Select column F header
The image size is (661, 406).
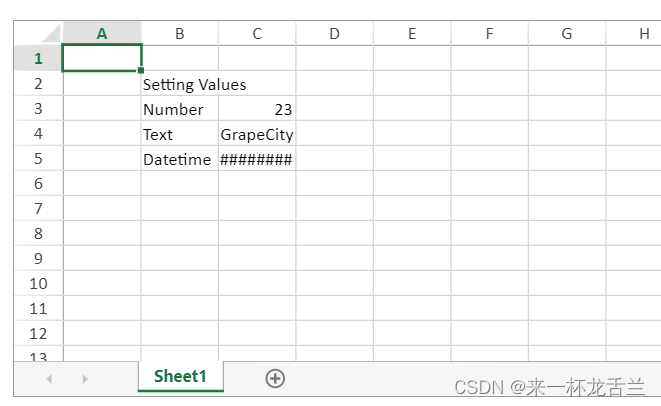(489, 34)
